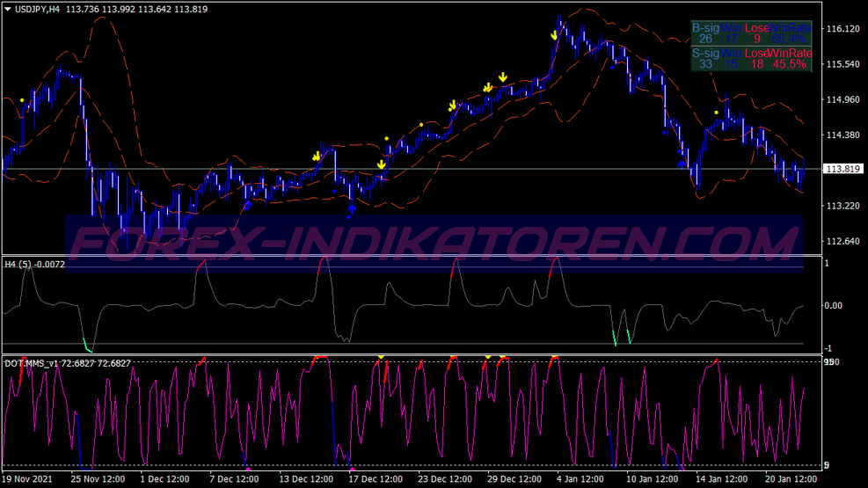Click the sell Lose count 18
The image size is (868, 488).
coord(756,64)
